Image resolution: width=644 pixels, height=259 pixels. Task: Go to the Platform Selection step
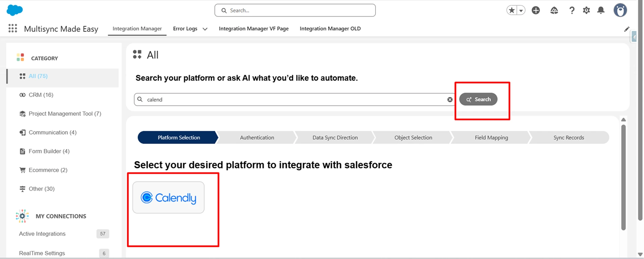[x=178, y=138]
